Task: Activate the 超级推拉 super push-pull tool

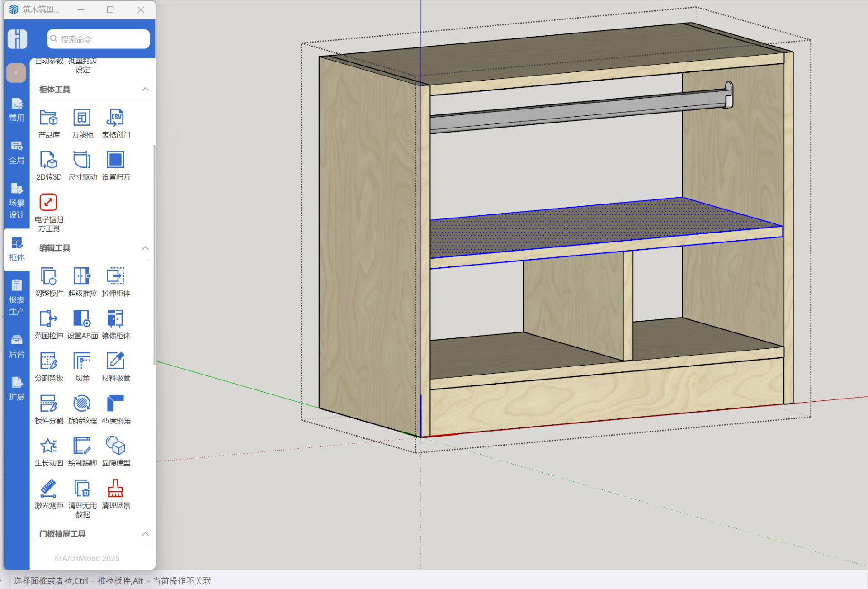Action: pos(82,276)
